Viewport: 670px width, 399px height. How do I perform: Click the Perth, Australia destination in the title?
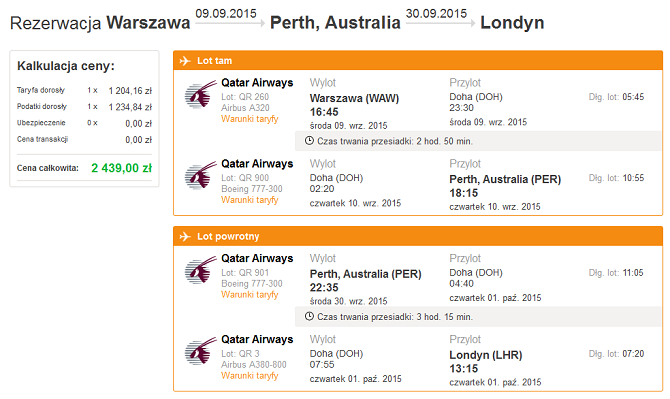335,23
